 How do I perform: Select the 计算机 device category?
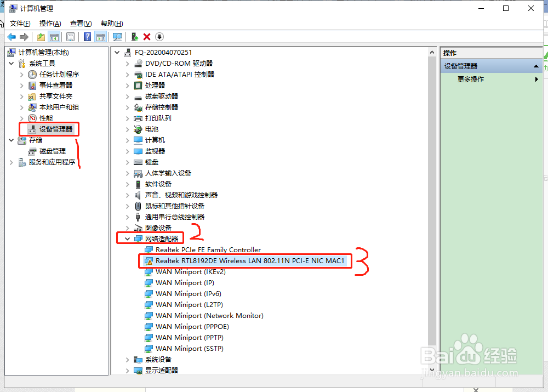pyautogui.click(x=155, y=140)
